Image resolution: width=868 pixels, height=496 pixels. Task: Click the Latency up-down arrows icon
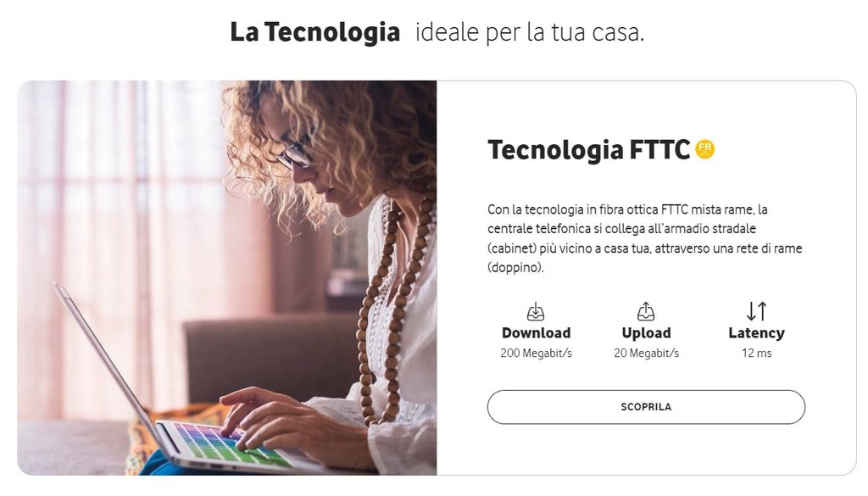coord(756,311)
